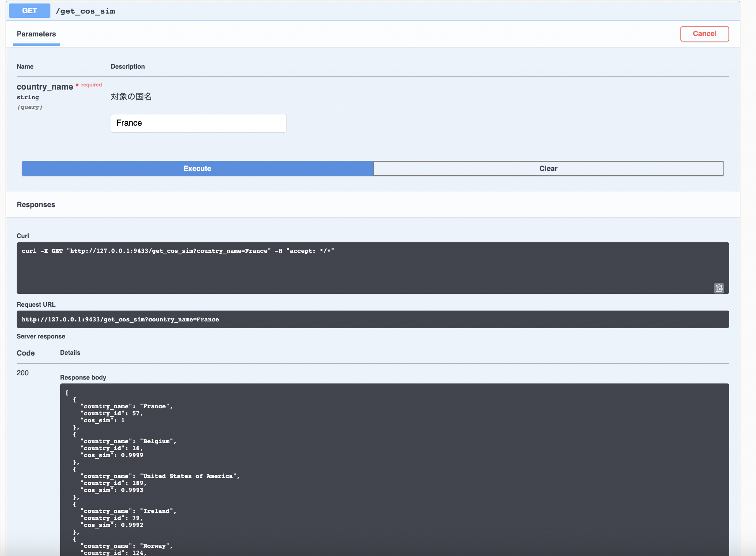Click the red required label

pos(91,85)
